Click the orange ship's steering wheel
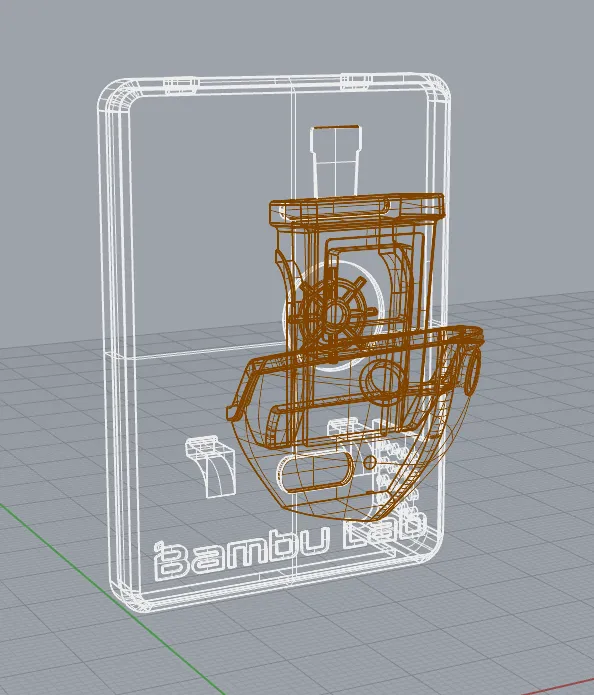The image size is (594, 695). (335, 313)
